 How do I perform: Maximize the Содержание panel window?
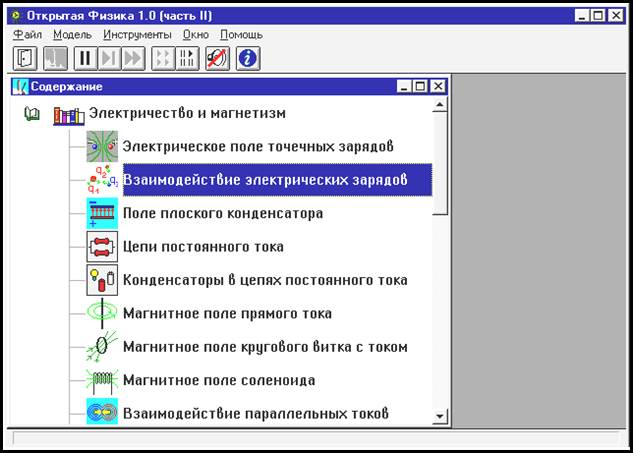tap(420, 87)
